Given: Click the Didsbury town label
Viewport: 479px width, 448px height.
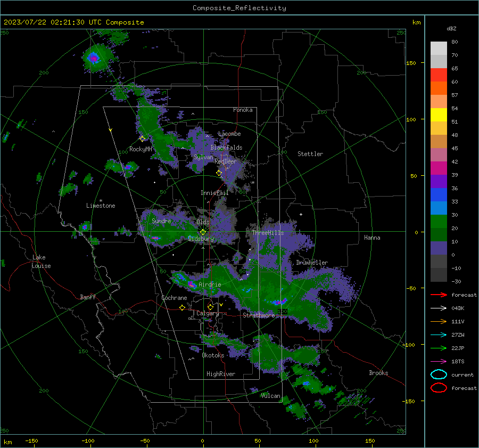Looking at the screenshot, I should click(x=201, y=239).
